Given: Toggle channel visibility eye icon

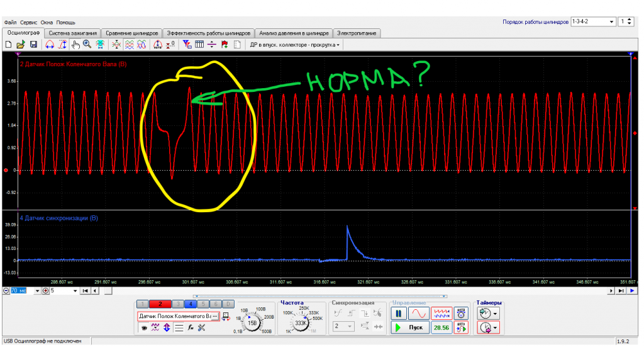Looking at the screenshot, I should [144, 327].
